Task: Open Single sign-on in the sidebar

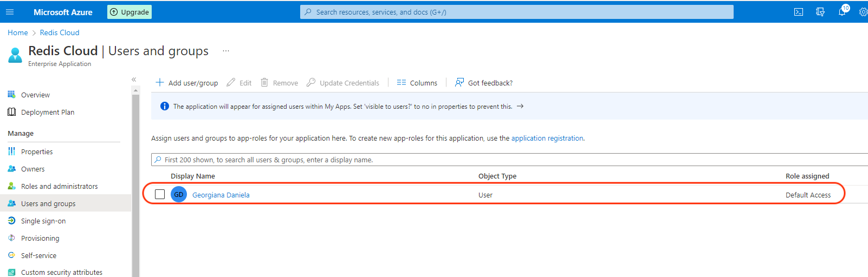Action: coord(43,221)
